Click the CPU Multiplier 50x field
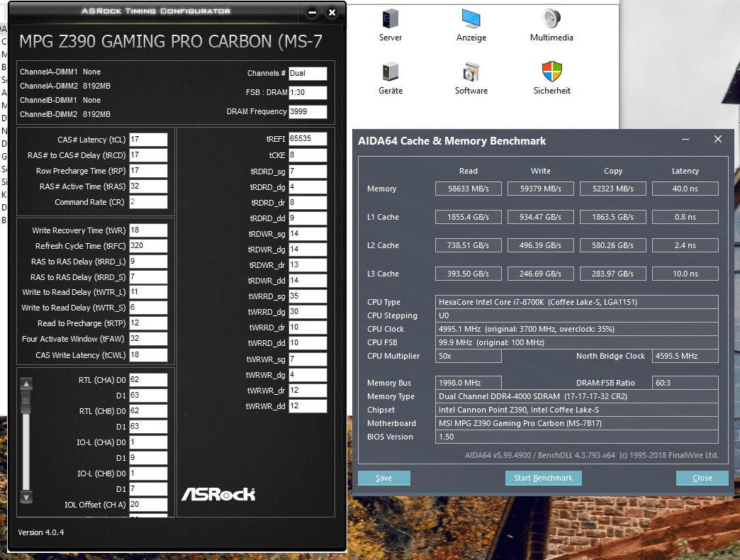Screen dimensions: 740x560 click(468, 356)
